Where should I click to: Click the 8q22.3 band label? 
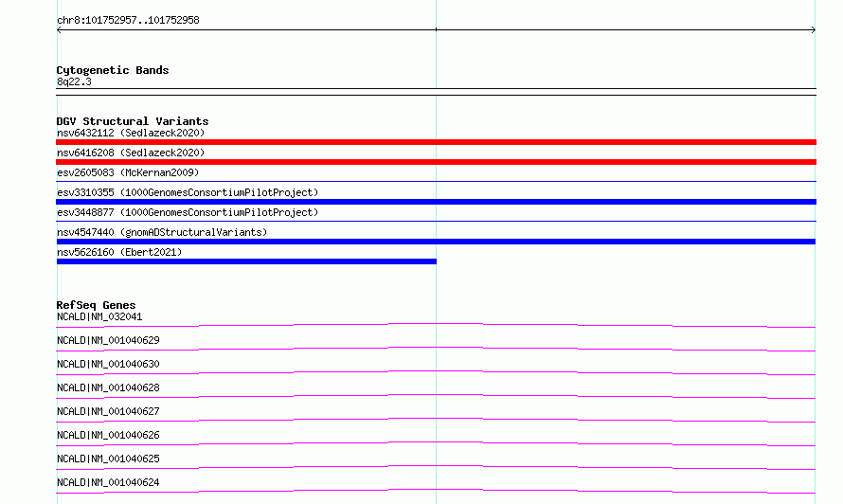pos(74,81)
